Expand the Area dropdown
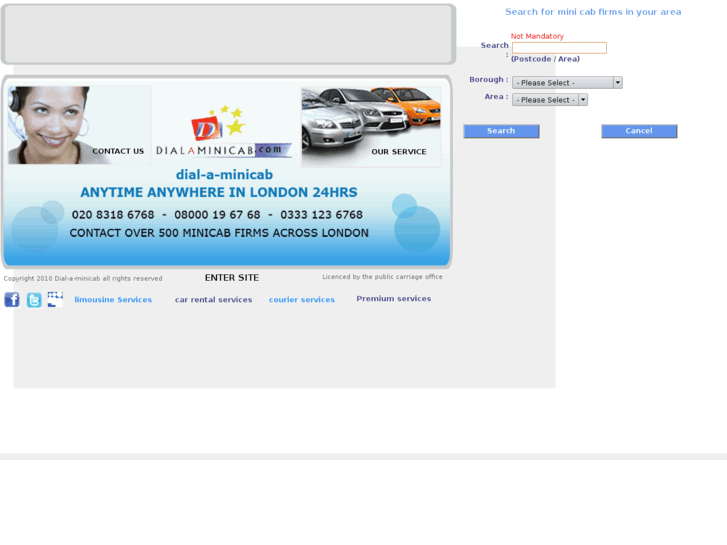 point(550,100)
